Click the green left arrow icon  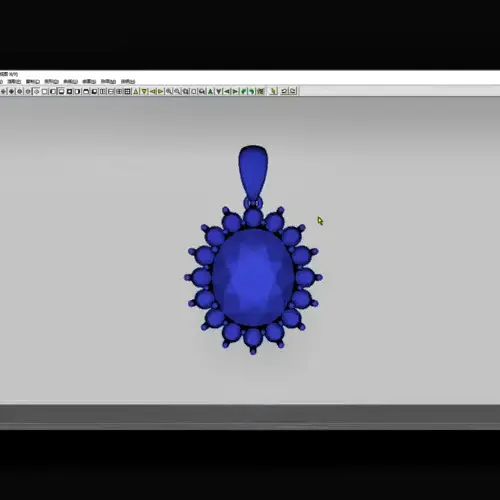[x=227, y=91]
